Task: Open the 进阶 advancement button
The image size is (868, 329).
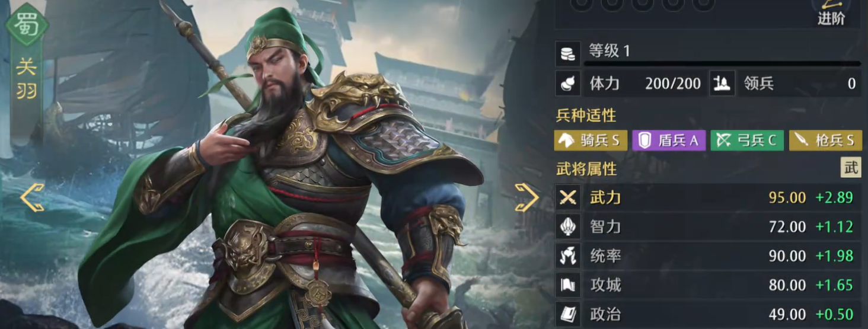Action: (831, 12)
